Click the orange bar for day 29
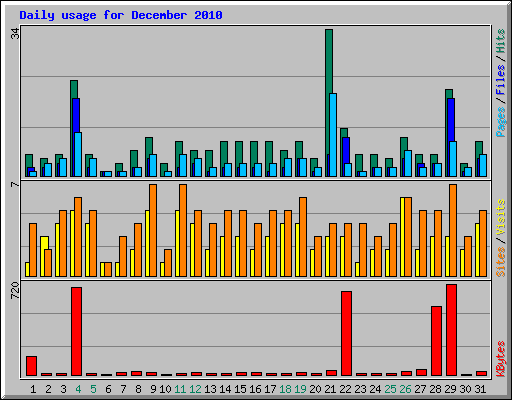 tap(453, 230)
